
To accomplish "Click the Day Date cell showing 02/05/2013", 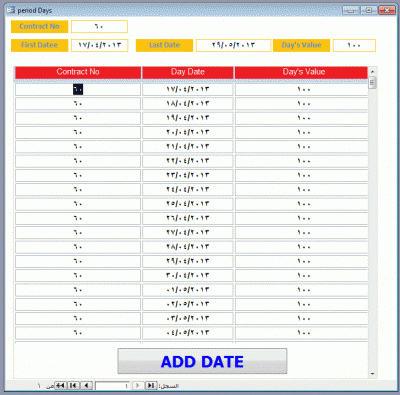I will point(188,304).
